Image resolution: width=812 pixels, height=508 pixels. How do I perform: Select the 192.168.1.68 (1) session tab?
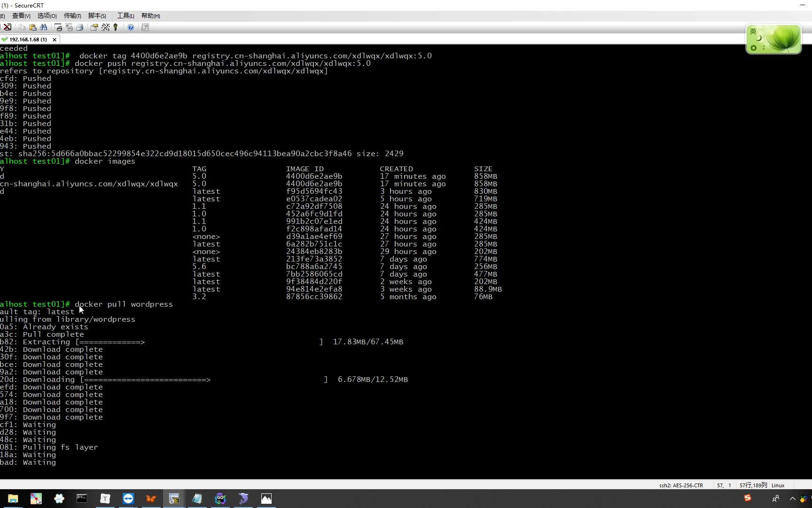tap(28, 40)
